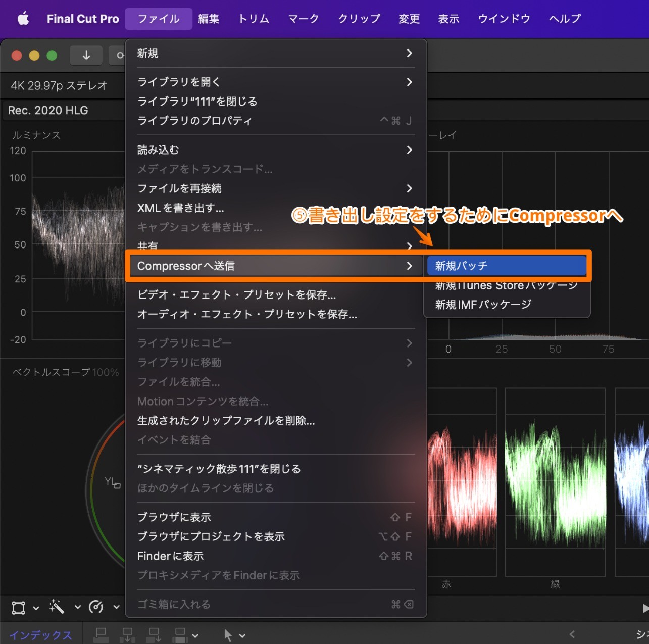Click the connect clip to storyline icon
Image resolution: width=649 pixels, height=644 pixels.
(x=101, y=635)
